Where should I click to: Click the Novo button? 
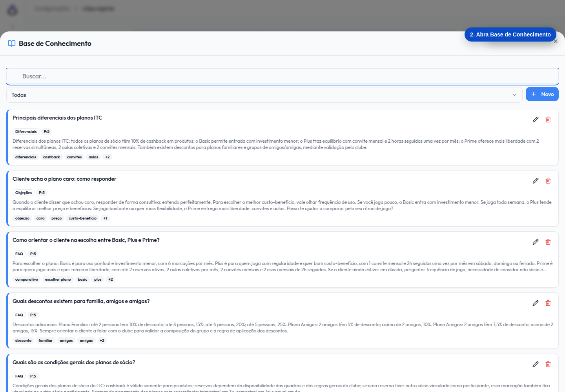[542, 94]
